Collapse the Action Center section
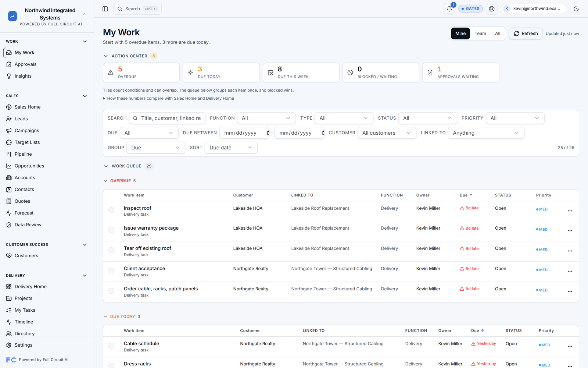Screen dimensions: 588x368 coord(106,56)
